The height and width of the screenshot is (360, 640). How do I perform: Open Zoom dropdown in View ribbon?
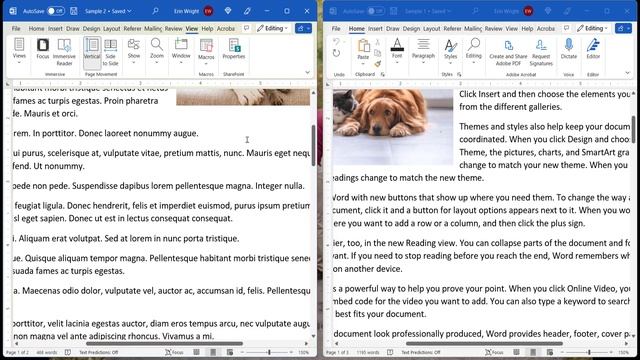click(x=157, y=51)
